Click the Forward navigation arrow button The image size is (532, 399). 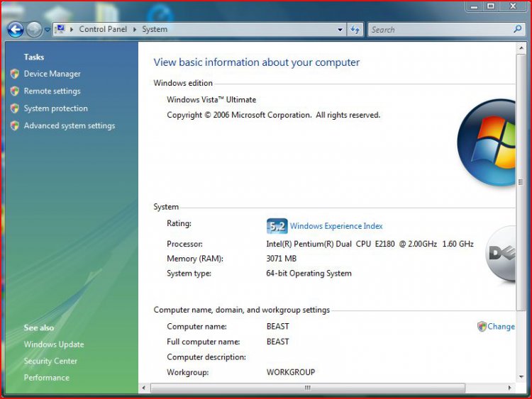tap(34, 30)
